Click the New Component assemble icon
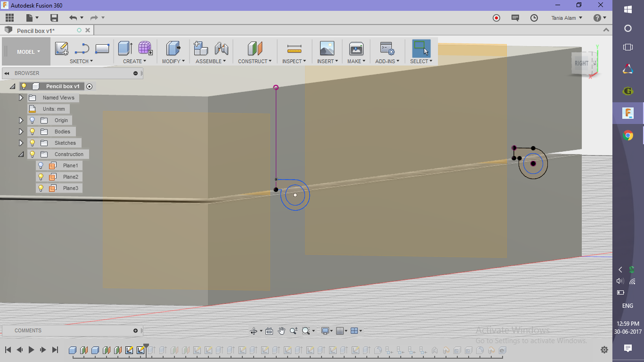 tap(201, 49)
